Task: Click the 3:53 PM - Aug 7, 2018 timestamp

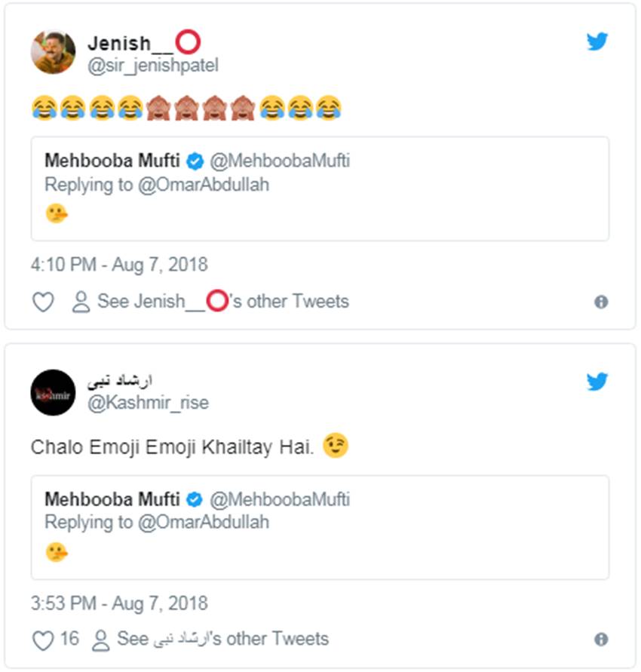Action: pos(119,603)
